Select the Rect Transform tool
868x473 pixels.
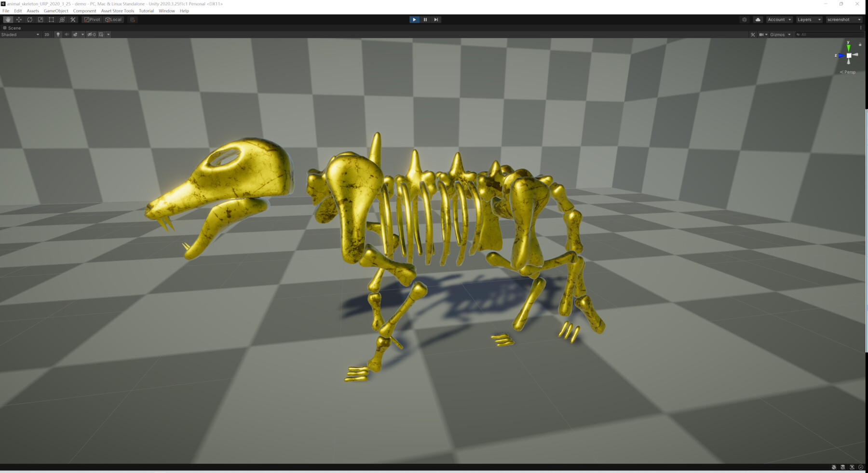coord(51,19)
